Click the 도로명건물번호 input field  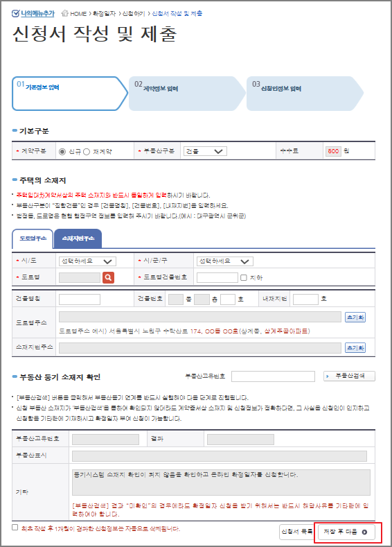click(217, 278)
